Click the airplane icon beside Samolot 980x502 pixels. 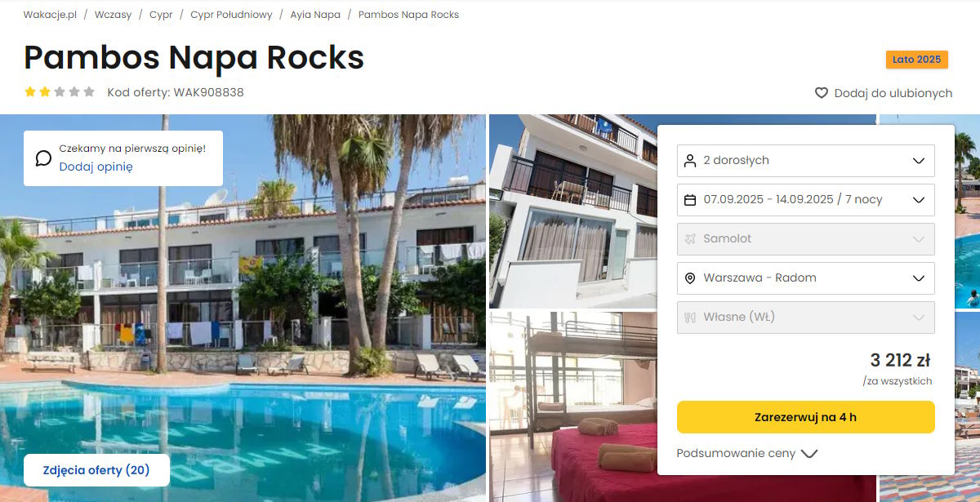click(x=690, y=239)
